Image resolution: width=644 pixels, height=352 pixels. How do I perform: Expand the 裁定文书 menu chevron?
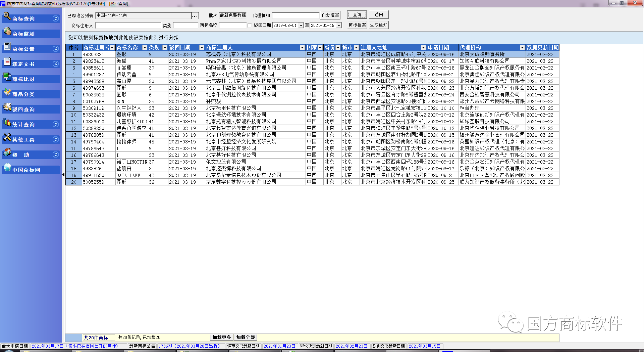56,64
